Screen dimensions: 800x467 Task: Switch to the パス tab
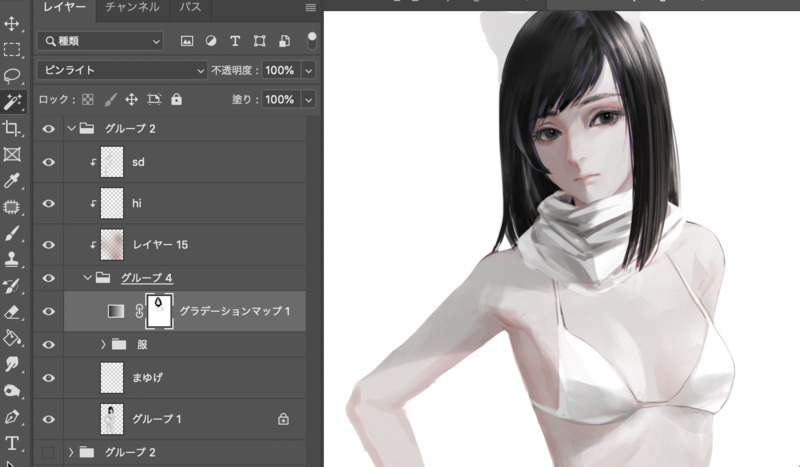click(x=190, y=7)
